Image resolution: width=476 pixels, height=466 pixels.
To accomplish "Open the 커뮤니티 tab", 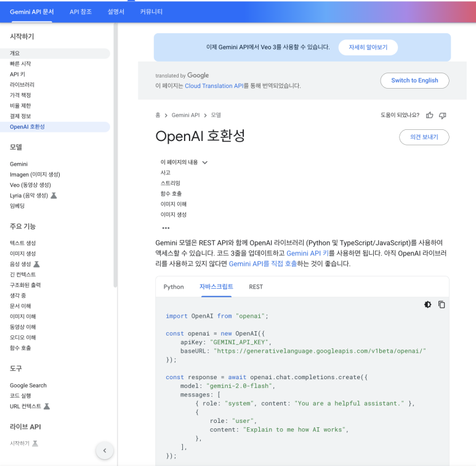I will [x=151, y=12].
